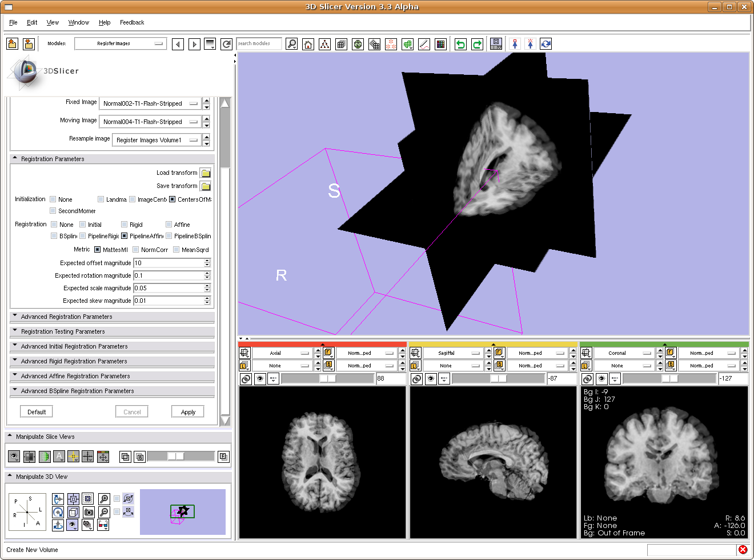Click the camera screenshot icon in 3D controls
This screenshot has width=754, height=560.
(x=89, y=512)
